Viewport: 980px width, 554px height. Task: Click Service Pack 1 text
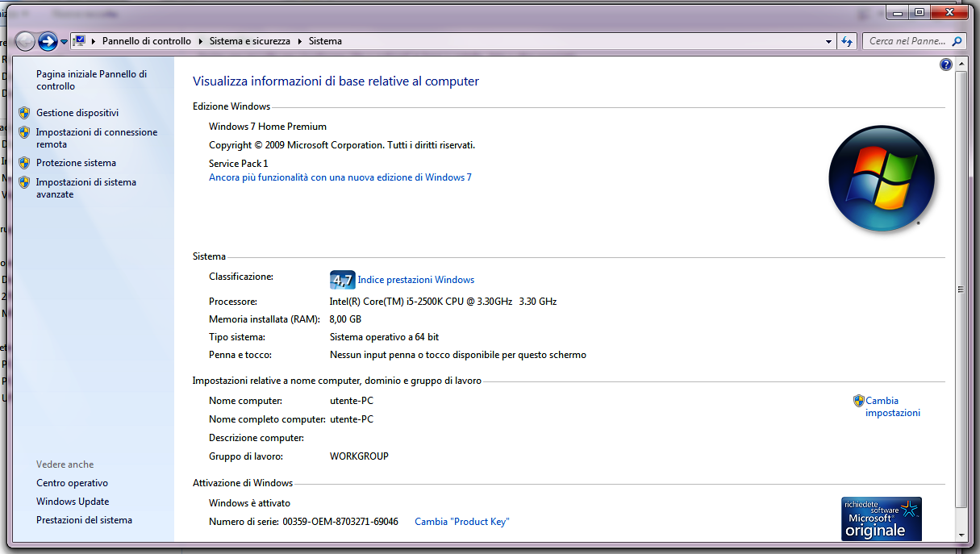point(238,164)
